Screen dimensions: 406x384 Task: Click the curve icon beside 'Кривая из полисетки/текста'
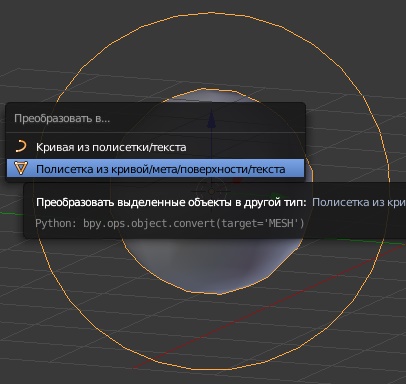click(21, 147)
